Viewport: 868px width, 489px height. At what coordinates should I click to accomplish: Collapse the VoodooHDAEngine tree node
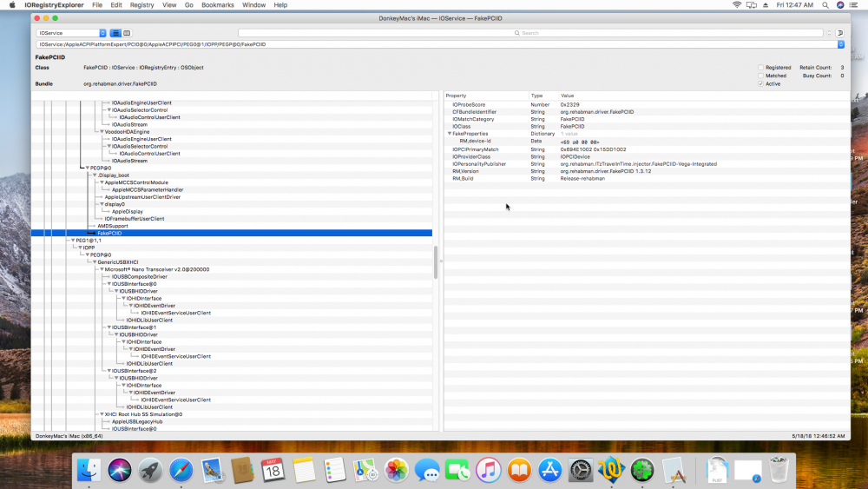pyautogui.click(x=102, y=132)
